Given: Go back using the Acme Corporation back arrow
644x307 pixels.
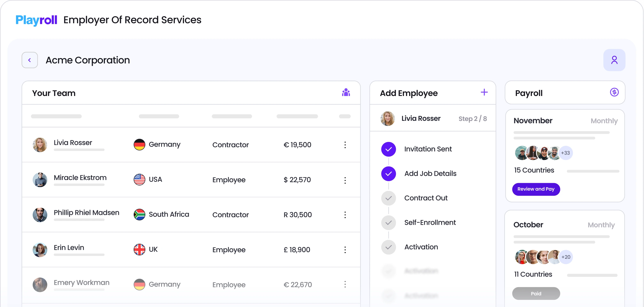Looking at the screenshot, I should tap(30, 60).
